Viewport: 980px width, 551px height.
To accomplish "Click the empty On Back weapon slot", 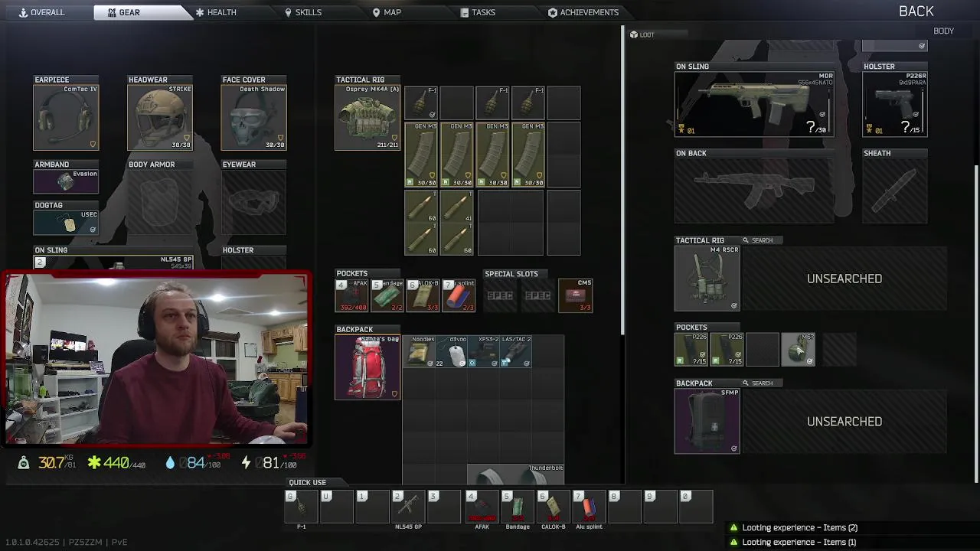I will coord(755,191).
